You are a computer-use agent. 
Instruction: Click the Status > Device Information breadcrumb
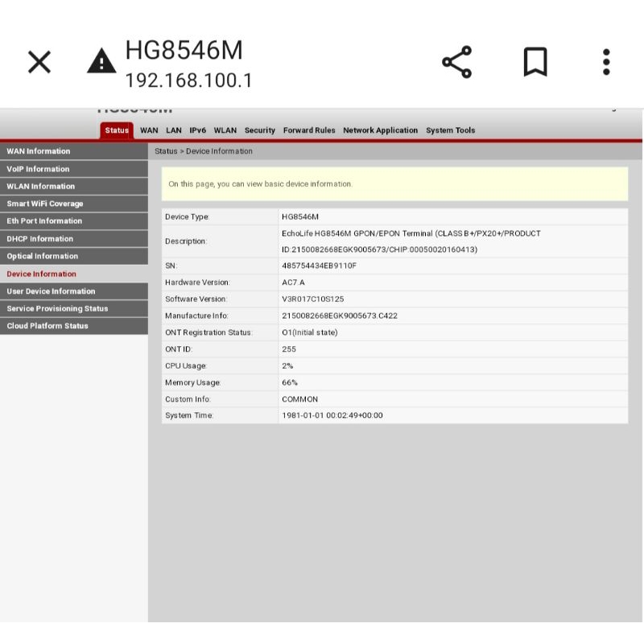click(204, 151)
